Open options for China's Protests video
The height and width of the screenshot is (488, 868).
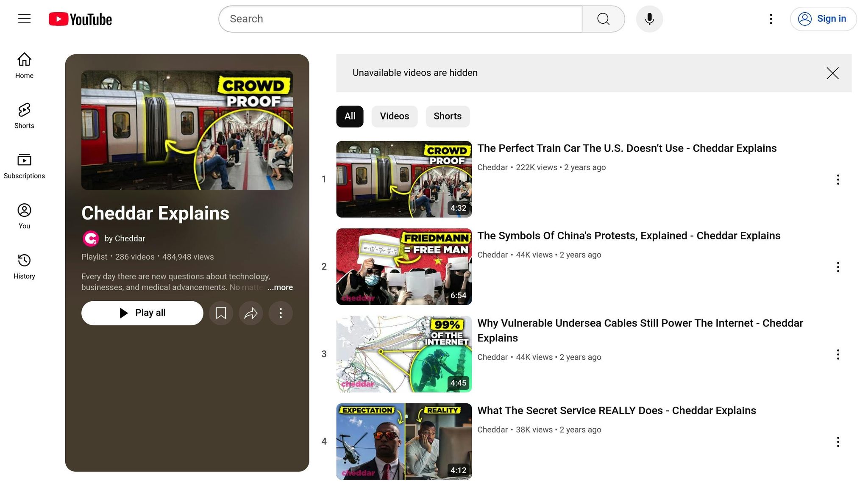pos(837,267)
